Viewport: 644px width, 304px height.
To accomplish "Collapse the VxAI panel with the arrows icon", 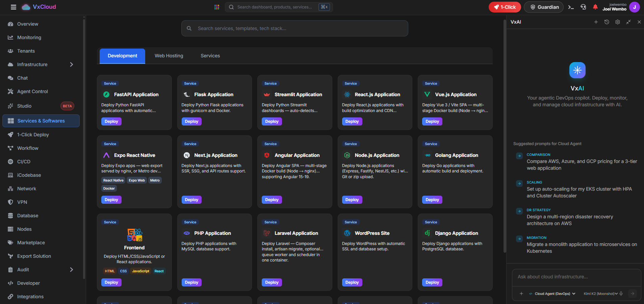I will tap(628, 22).
